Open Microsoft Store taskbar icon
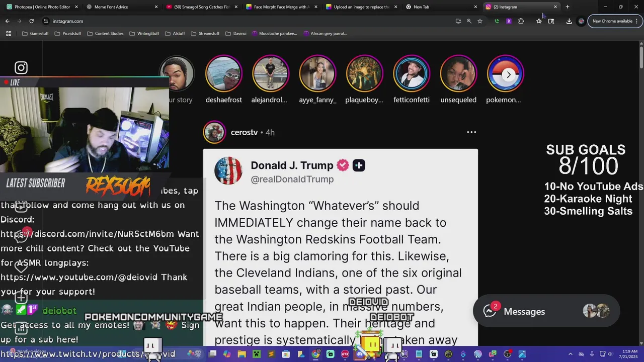 point(286,354)
